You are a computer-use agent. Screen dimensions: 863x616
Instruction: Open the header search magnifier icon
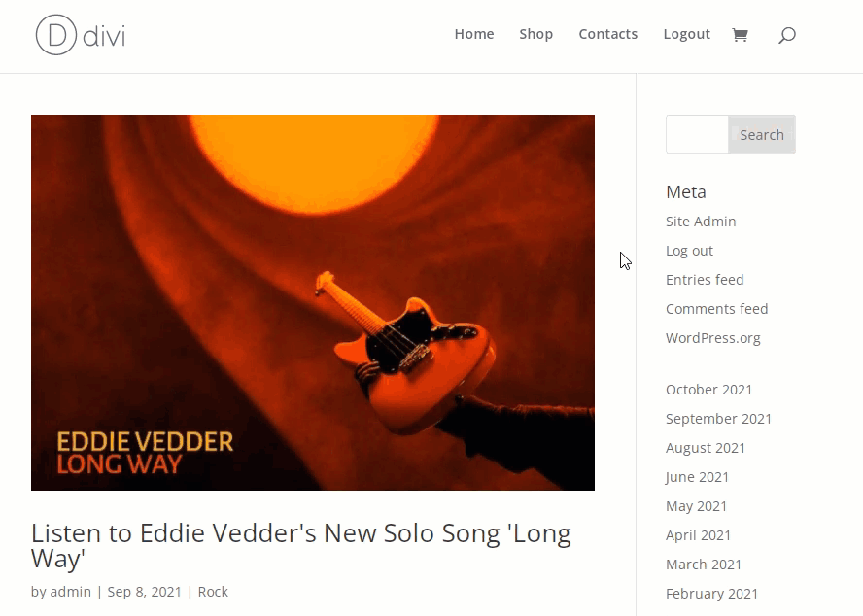787,35
